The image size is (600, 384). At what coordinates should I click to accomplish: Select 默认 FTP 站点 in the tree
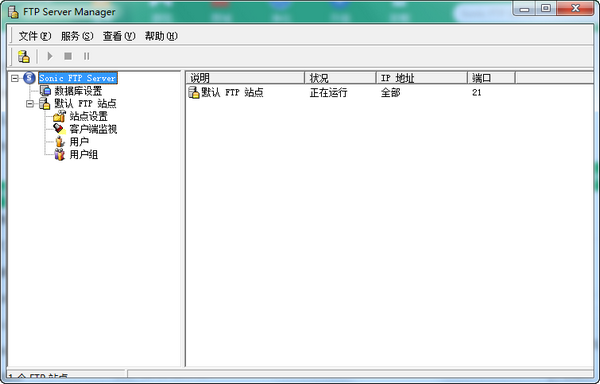[85, 104]
